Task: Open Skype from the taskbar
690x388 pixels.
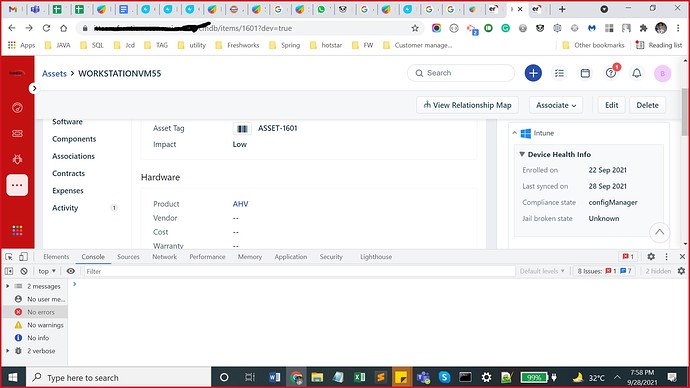Action: [x=444, y=377]
